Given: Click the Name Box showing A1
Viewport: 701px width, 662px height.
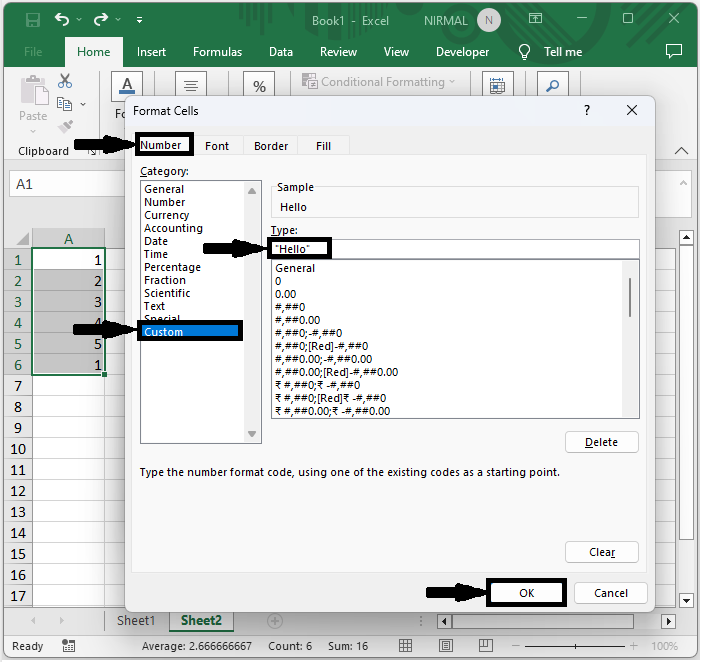Looking at the screenshot, I should [67, 184].
